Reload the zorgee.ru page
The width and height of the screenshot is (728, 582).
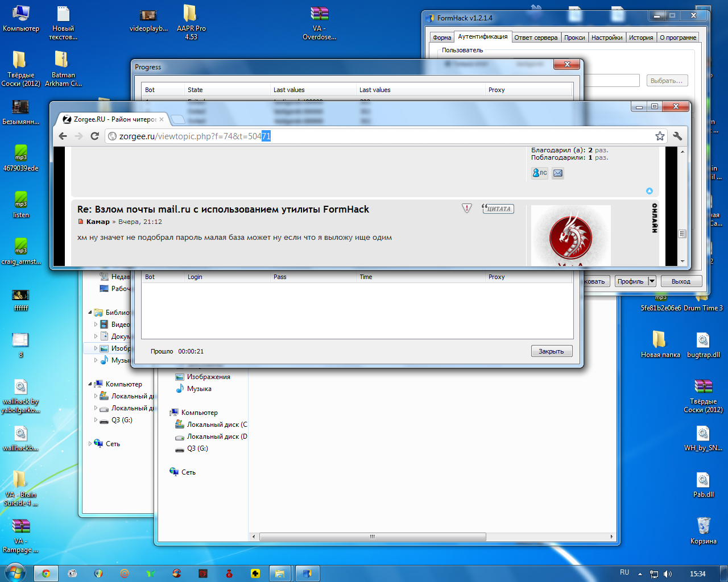95,136
